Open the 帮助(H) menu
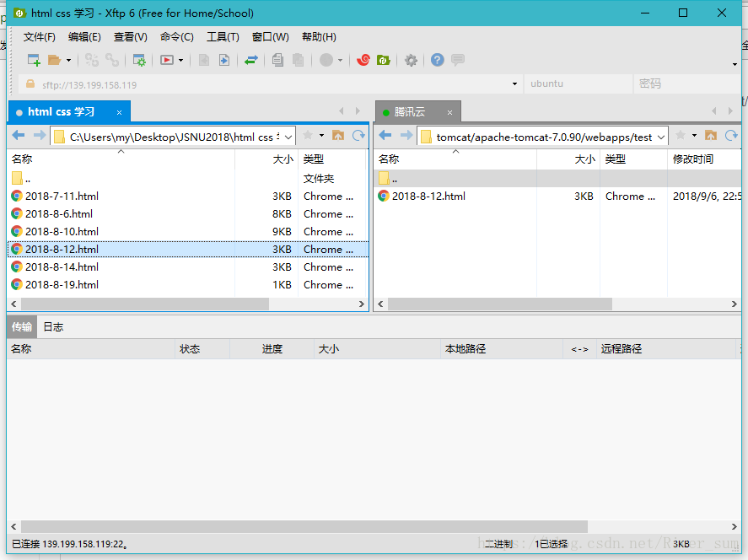 (x=319, y=37)
